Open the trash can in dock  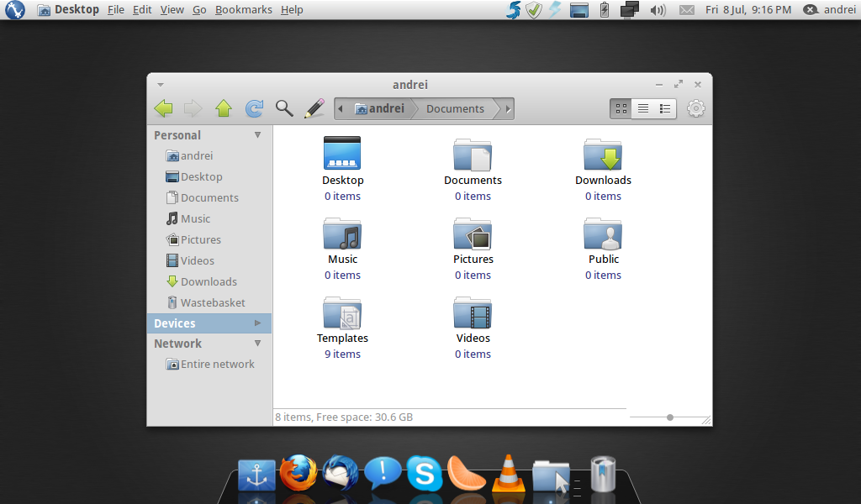(603, 474)
